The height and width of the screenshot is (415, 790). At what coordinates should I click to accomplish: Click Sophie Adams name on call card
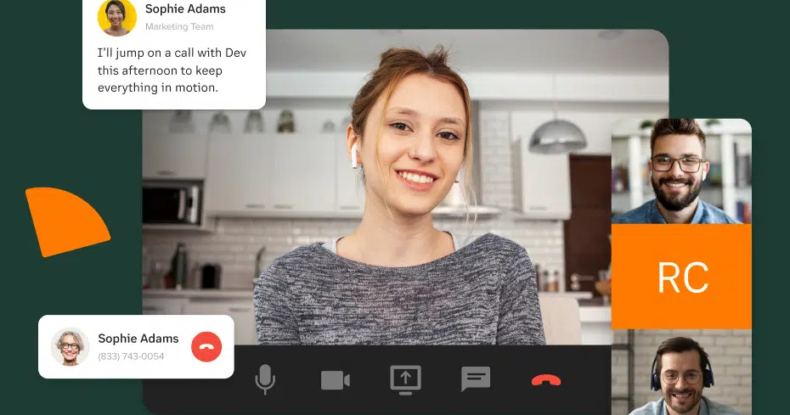pyautogui.click(x=138, y=338)
